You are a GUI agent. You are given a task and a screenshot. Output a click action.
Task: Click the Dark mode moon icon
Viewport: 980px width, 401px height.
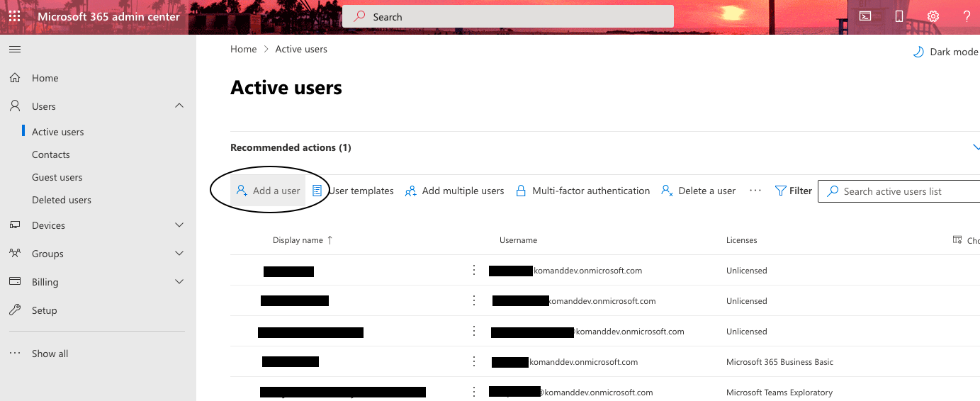click(918, 52)
